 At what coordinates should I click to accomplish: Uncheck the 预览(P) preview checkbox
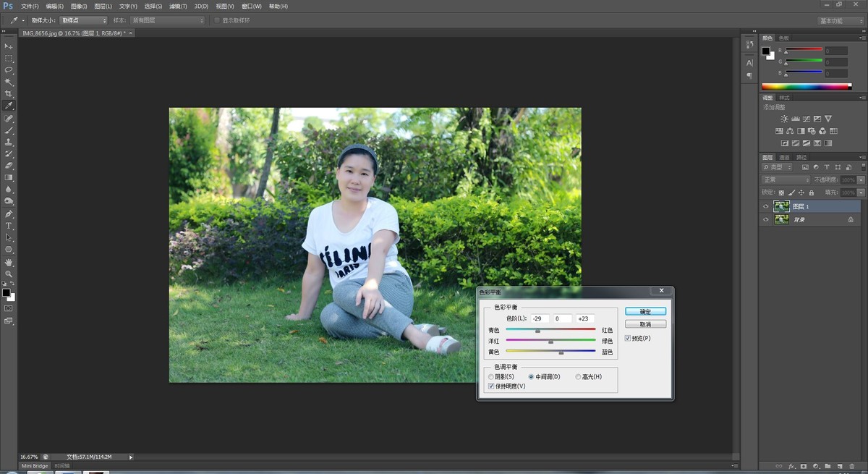coord(628,338)
